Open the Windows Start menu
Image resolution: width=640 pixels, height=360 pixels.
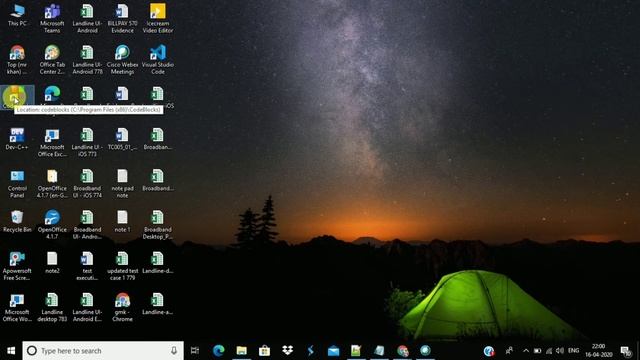point(11,351)
